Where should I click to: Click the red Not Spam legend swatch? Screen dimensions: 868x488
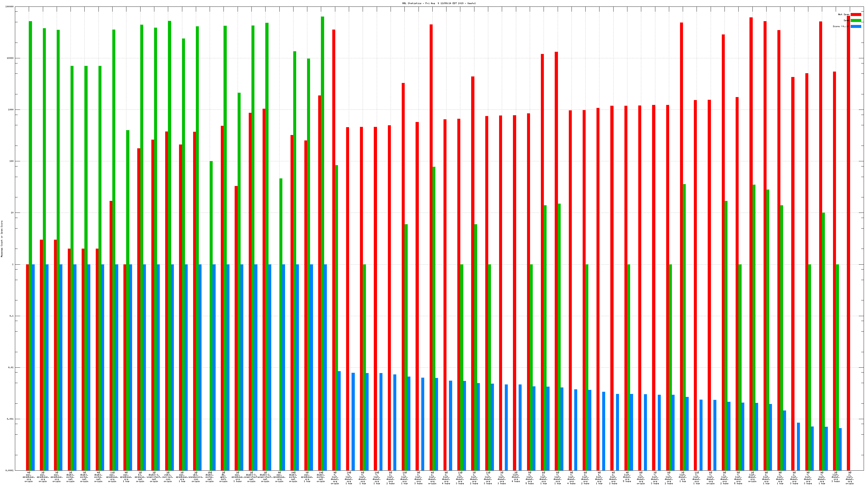pos(856,14)
